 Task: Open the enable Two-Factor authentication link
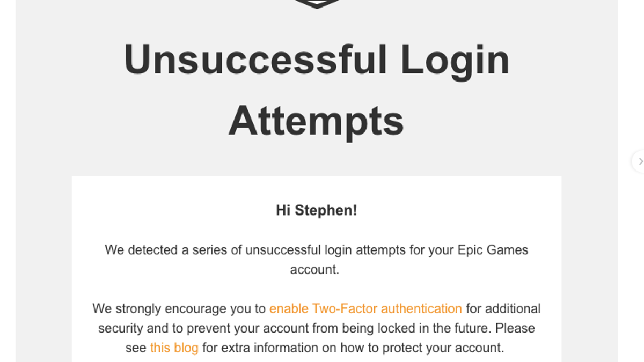(x=365, y=309)
